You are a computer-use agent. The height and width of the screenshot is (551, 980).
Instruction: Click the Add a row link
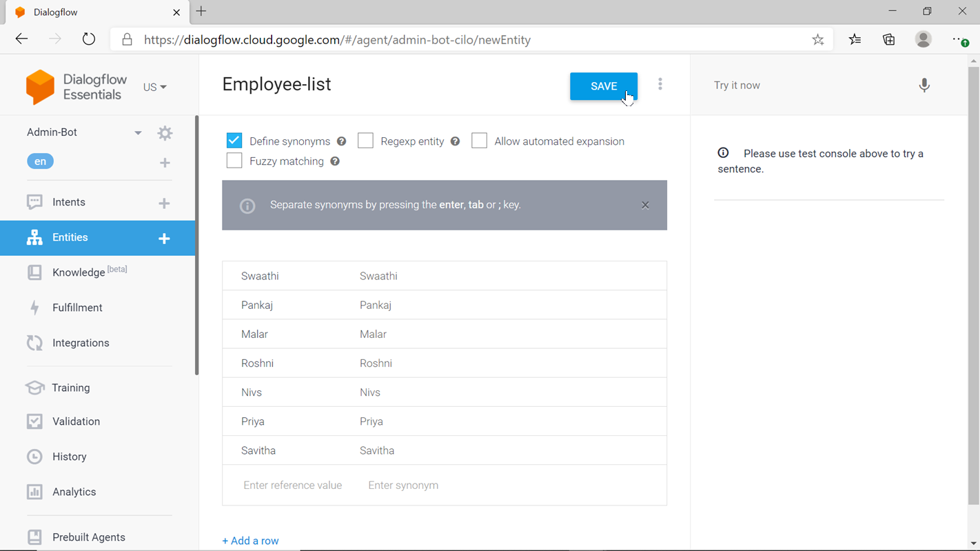point(250,541)
